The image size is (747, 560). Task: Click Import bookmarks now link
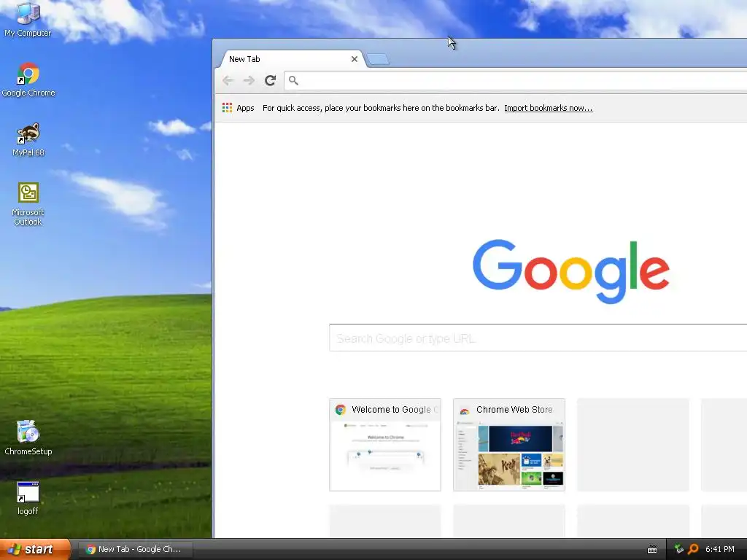(549, 108)
